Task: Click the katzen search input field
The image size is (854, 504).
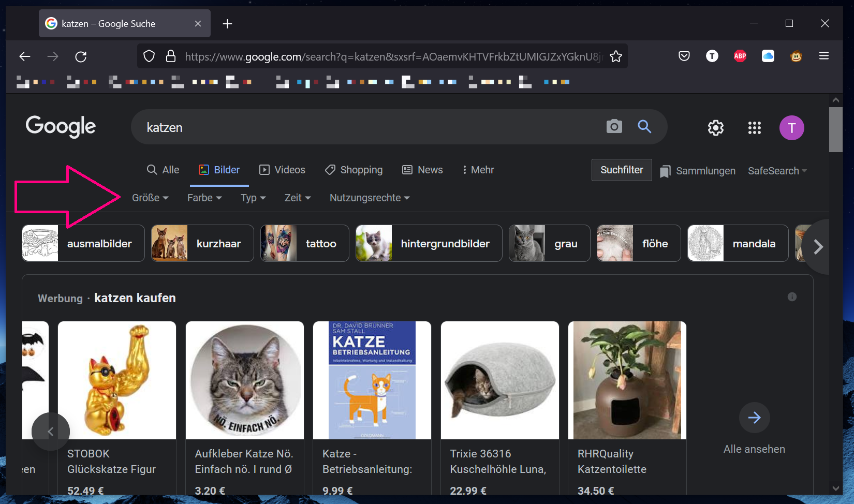Action: [362, 127]
